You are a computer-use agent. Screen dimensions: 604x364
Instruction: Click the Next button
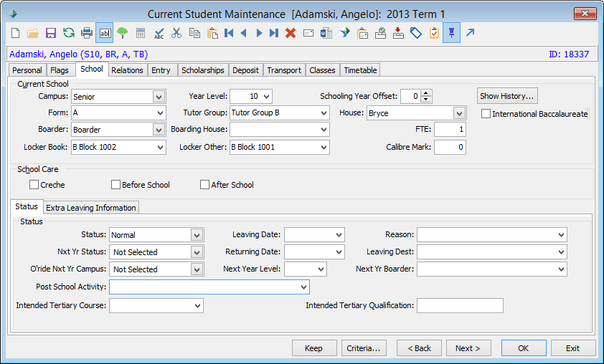coord(468,348)
